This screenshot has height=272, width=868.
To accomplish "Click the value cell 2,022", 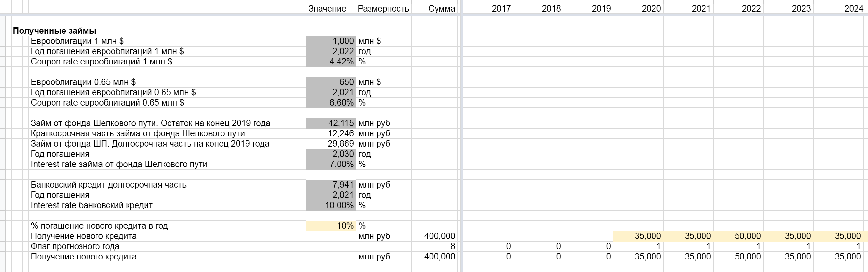I will pos(331,51).
